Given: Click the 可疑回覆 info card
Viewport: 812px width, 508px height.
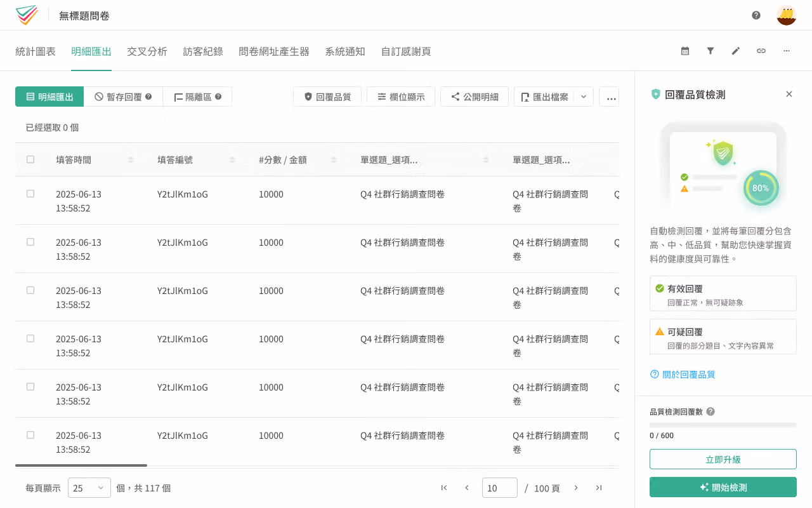Looking at the screenshot, I should click(723, 337).
